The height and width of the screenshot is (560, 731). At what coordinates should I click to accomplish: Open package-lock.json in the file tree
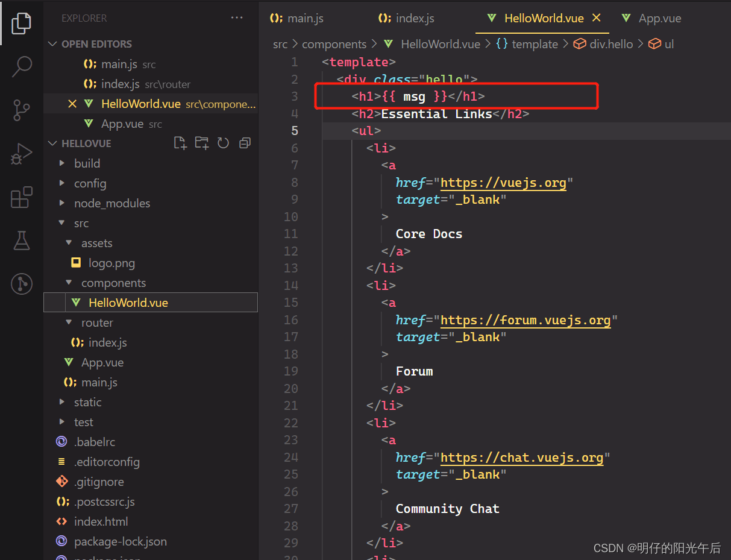[x=121, y=541]
